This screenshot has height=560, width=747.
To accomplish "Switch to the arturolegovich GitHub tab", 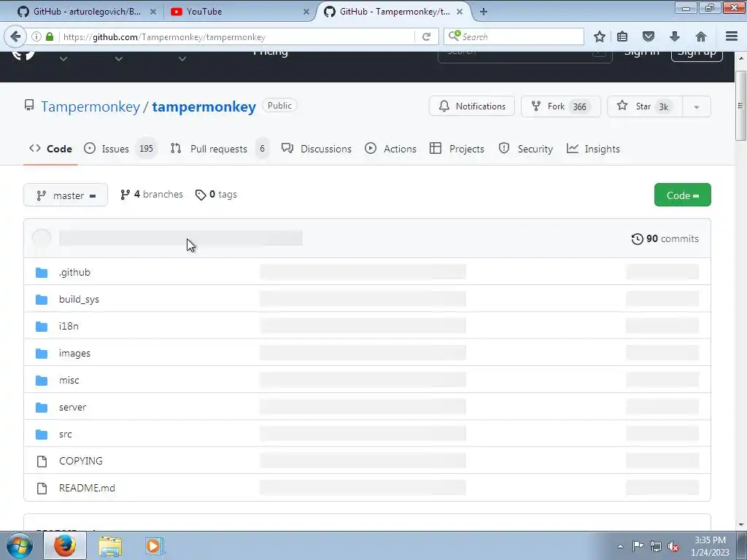I will [86, 12].
